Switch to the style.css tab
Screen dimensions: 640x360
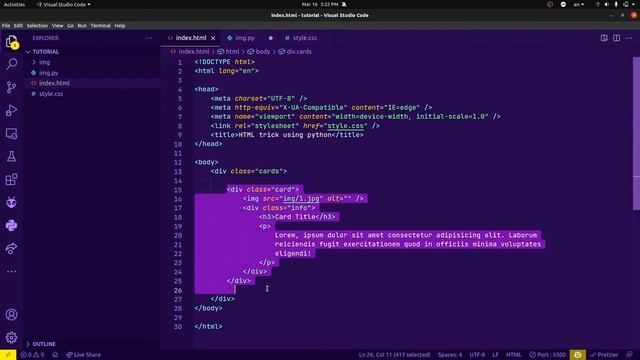tap(305, 38)
